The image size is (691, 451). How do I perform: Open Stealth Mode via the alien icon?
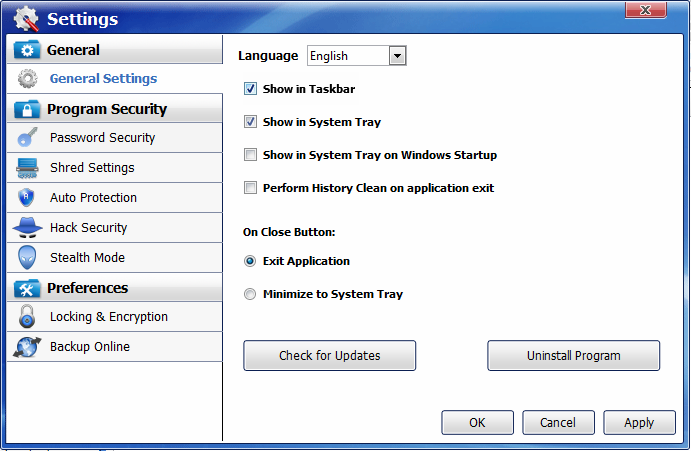point(27,257)
